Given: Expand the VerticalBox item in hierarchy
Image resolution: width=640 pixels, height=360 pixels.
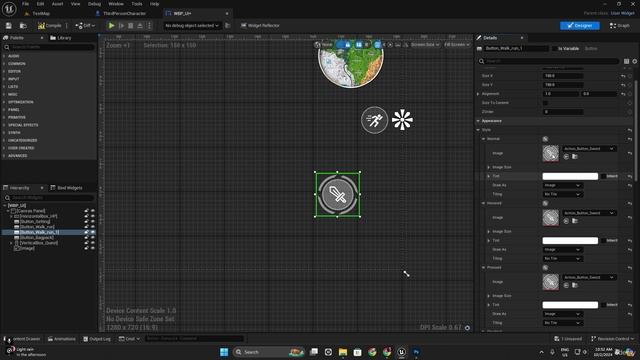Looking at the screenshot, I should click(x=11, y=243).
